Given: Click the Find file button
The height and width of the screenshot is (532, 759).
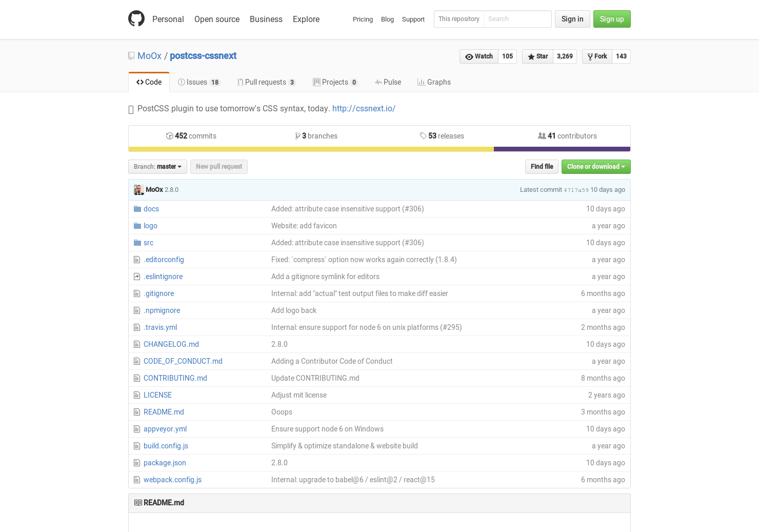Looking at the screenshot, I should (x=542, y=167).
